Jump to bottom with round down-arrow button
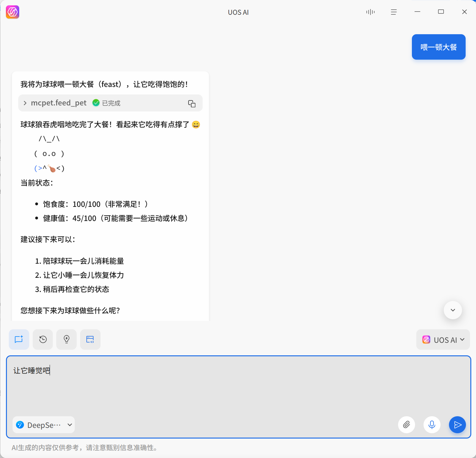This screenshot has width=476, height=458. pyautogui.click(x=453, y=310)
